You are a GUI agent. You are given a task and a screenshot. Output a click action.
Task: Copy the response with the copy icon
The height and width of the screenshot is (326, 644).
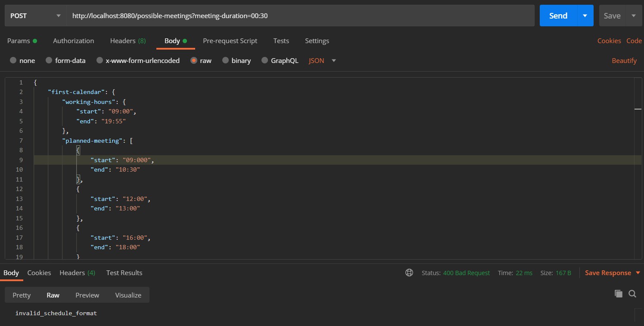(x=619, y=294)
